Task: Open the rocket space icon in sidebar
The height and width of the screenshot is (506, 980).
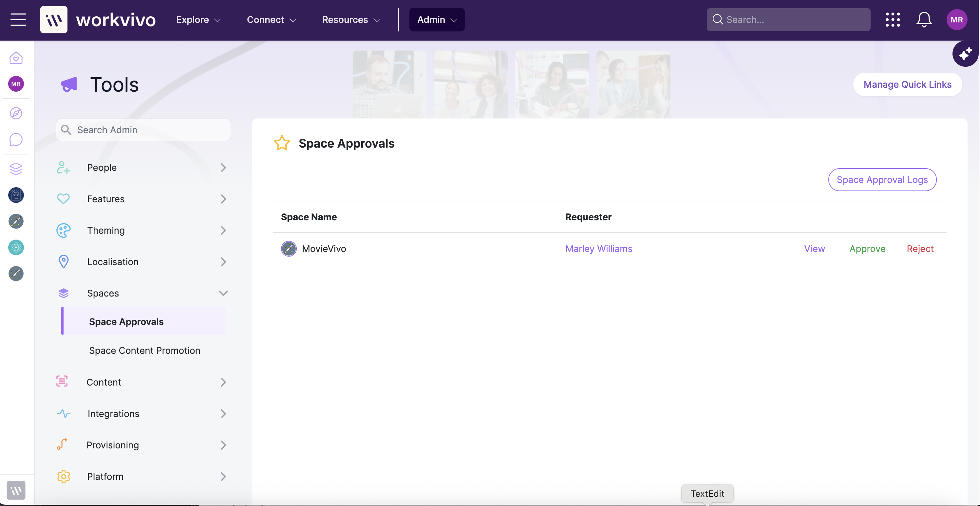Action: (16, 221)
